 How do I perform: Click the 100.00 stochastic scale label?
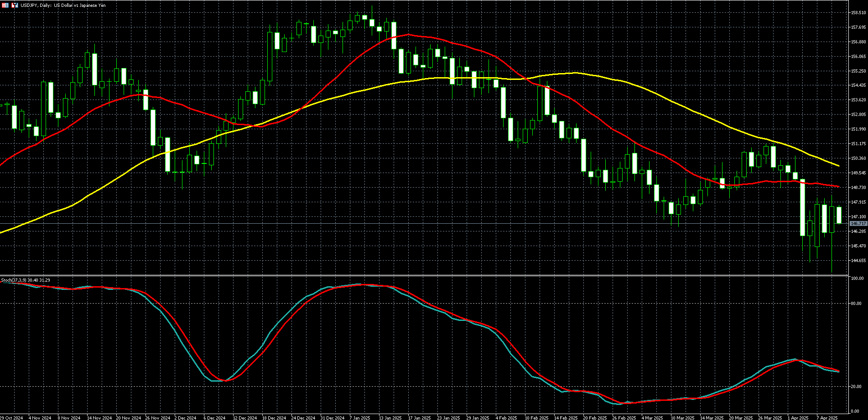[x=858, y=278]
